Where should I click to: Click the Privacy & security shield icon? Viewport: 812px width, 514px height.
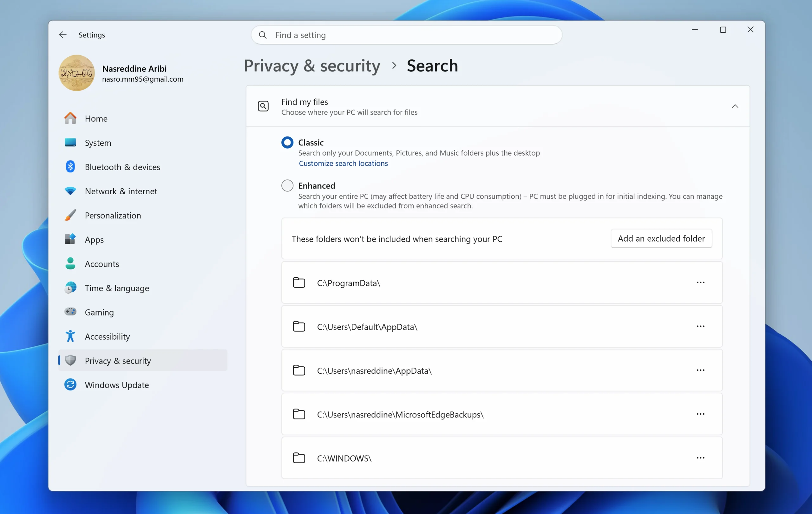70,360
